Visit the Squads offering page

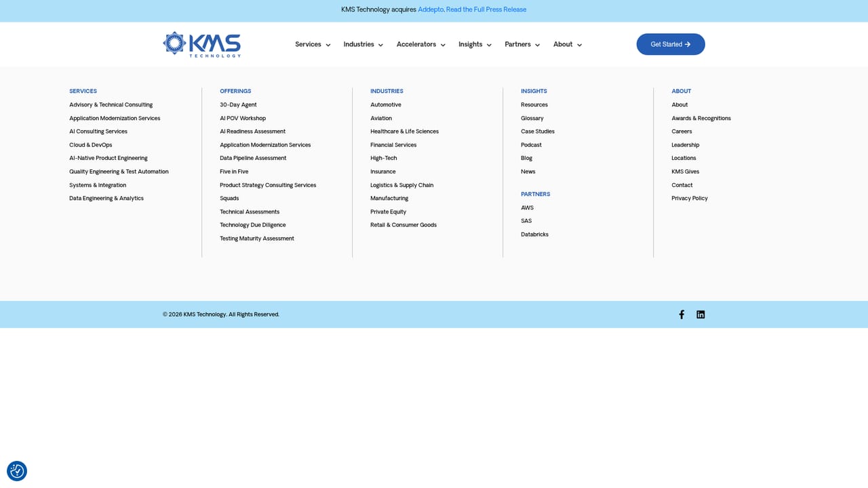pyautogui.click(x=229, y=199)
